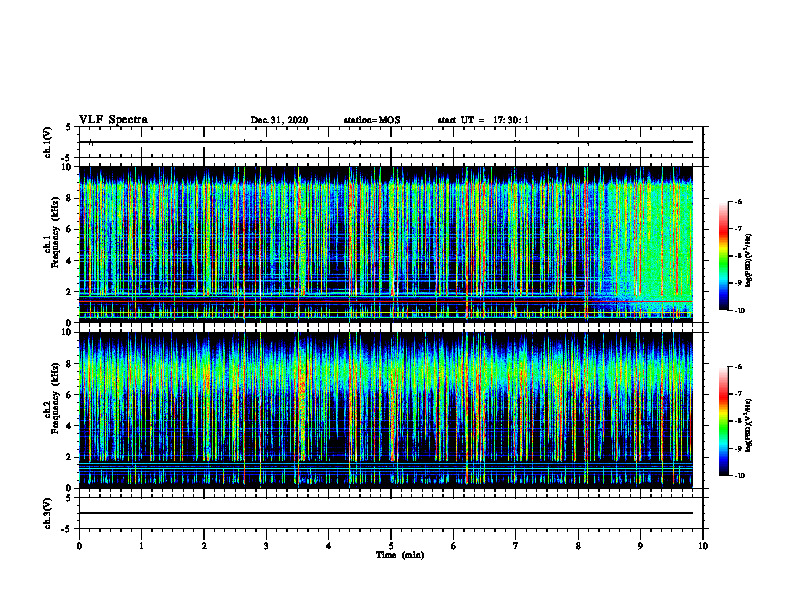Click time axis tick label "7"

click(516, 546)
